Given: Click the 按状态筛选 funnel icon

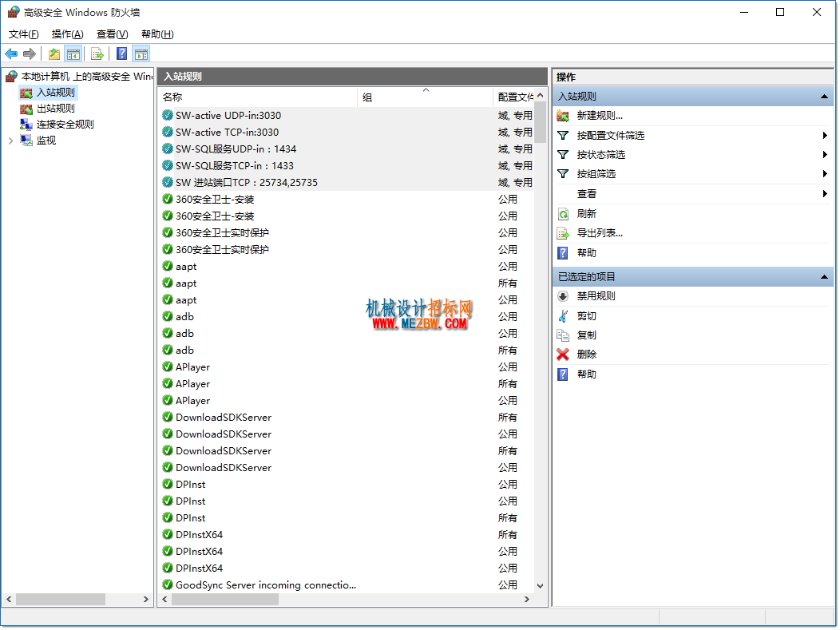Looking at the screenshot, I should tap(562, 155).
